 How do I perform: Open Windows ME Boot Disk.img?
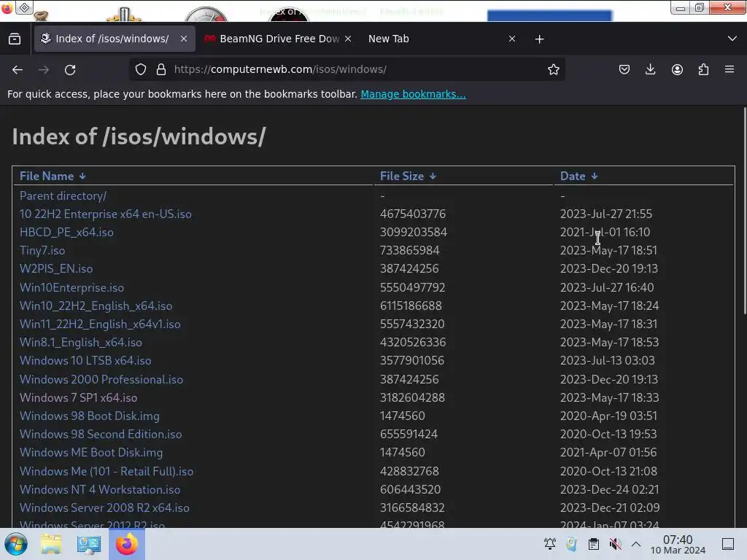pyautogui.click(x=91, y=452)
